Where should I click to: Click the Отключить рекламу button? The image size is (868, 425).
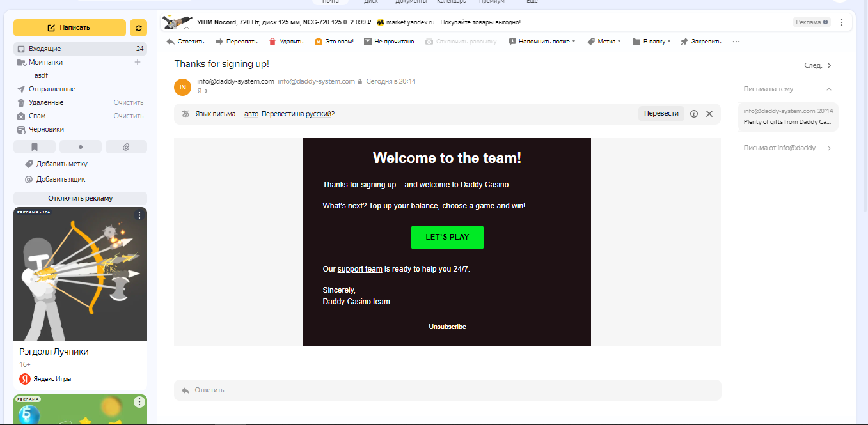(x=80, y=198)
